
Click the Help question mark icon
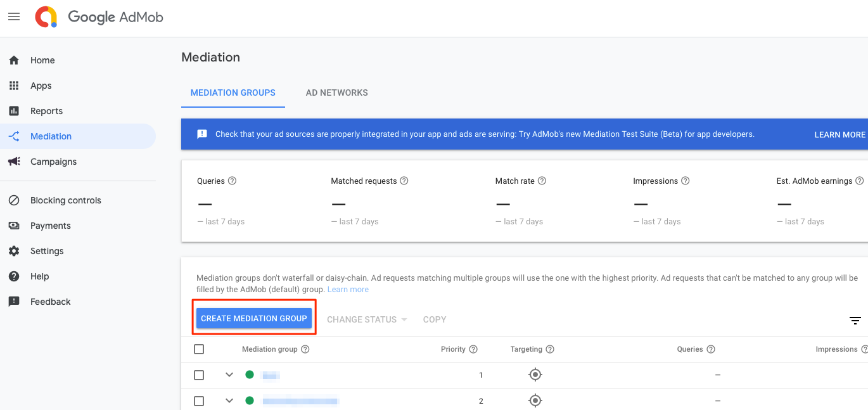14,276
